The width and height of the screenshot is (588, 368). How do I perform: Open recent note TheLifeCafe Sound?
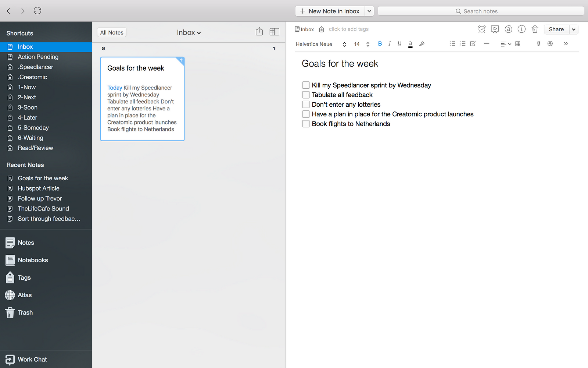(x=46, y=209)
